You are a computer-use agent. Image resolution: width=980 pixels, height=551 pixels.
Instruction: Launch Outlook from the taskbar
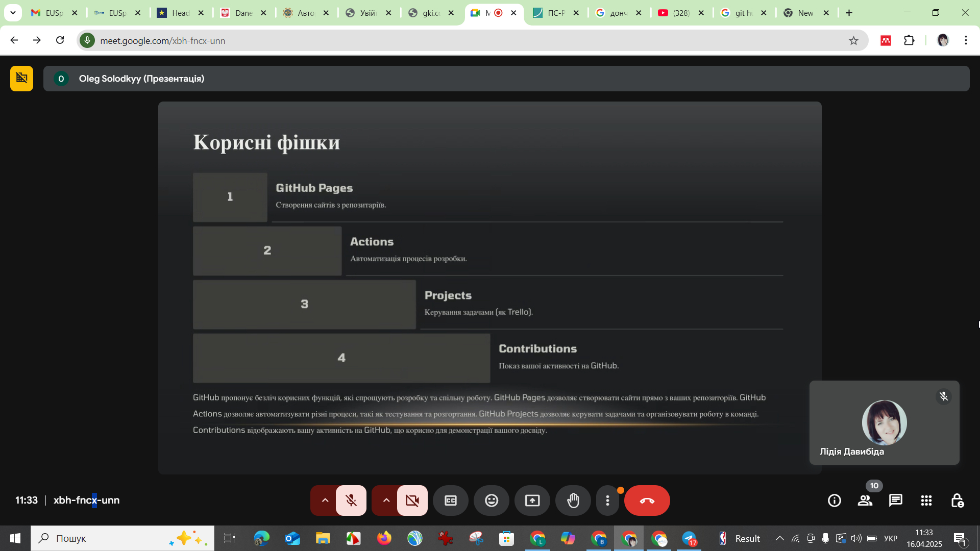(292, 538)
